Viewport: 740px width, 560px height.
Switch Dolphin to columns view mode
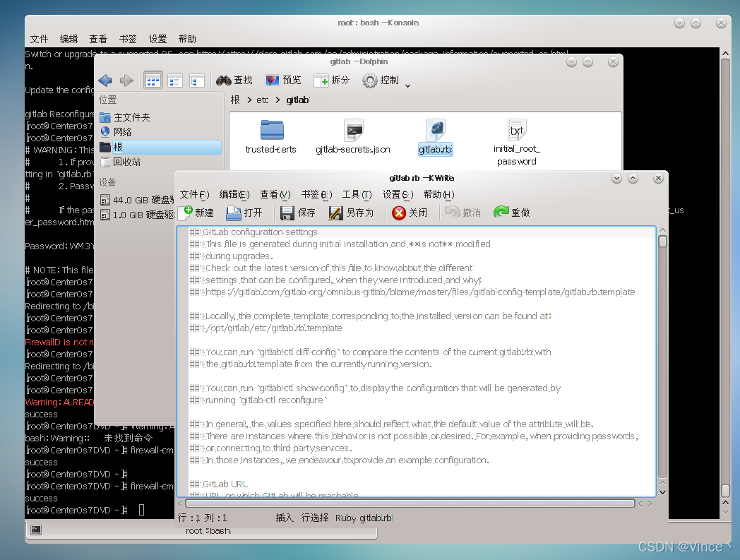(196, 81)
